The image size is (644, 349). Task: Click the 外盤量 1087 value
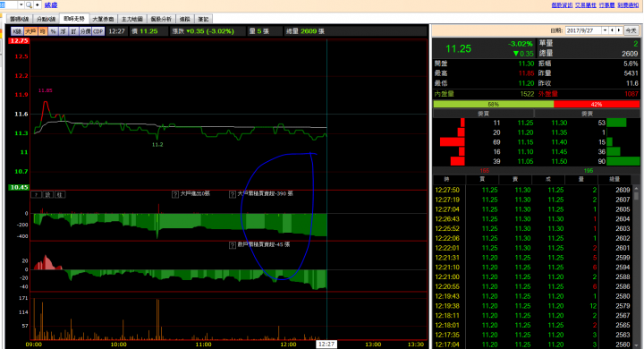(631, 94)
